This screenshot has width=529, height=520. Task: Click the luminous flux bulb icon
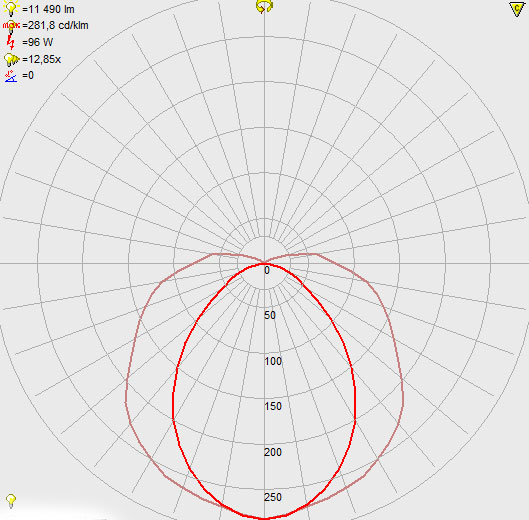(x=11, y=8)
